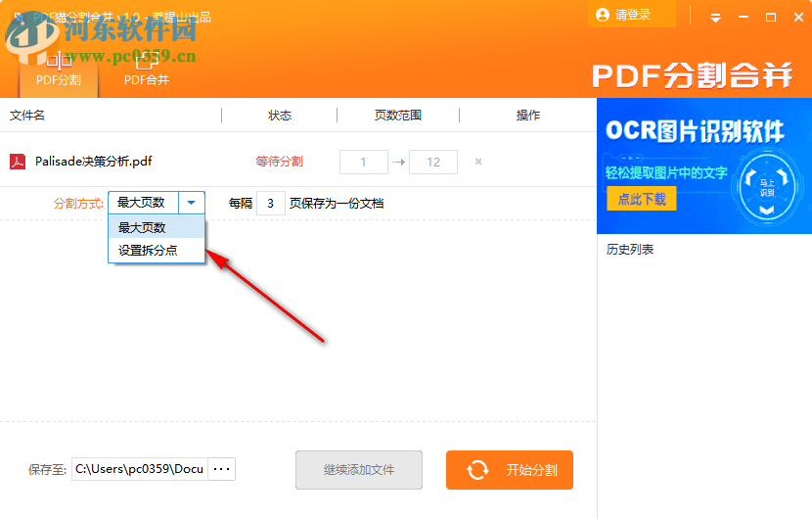
Task: Click the 等待分割 status text
Action: click(279, 162)
